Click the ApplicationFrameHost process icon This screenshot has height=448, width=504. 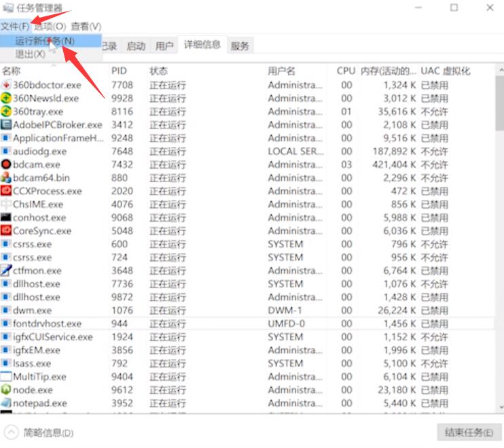click(5, 137)
